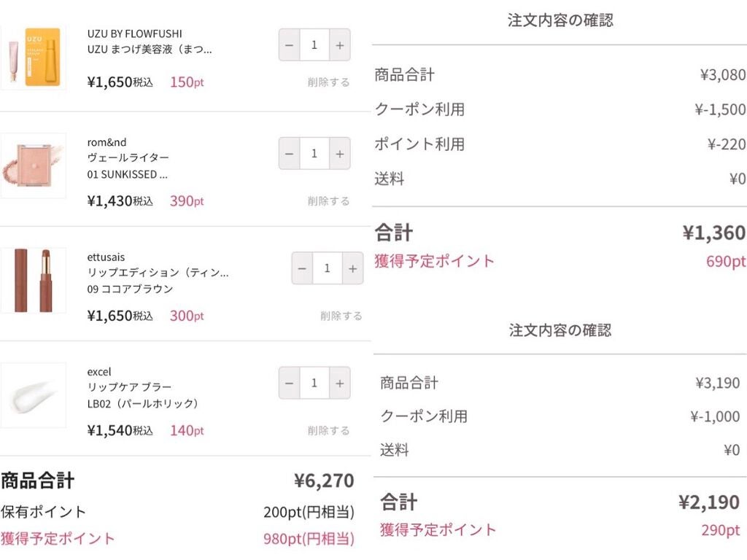747x560 pixels.
Task: Increase quantity of rom&nd ヴェールライター
Action: (x=339, y=153)
